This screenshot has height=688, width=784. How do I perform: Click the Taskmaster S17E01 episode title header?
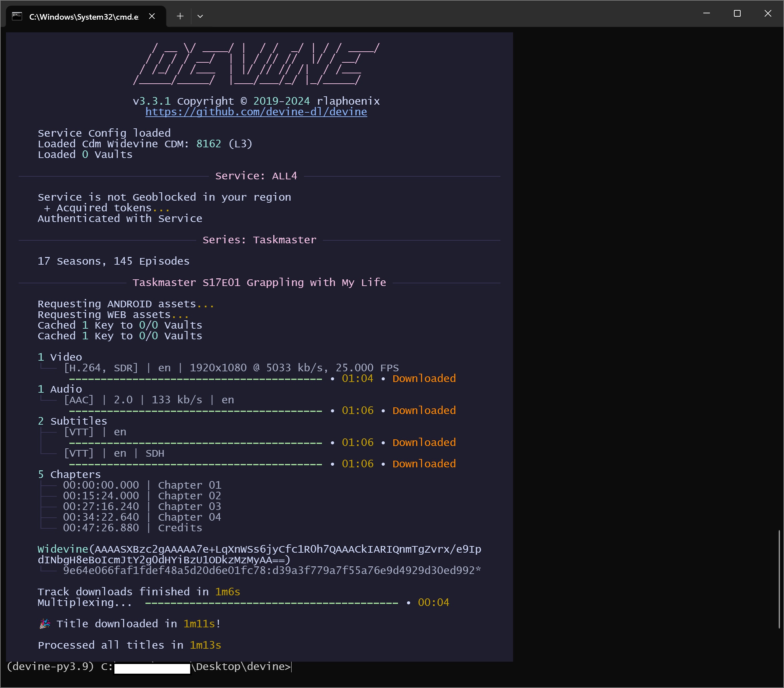tap(259, 282)
